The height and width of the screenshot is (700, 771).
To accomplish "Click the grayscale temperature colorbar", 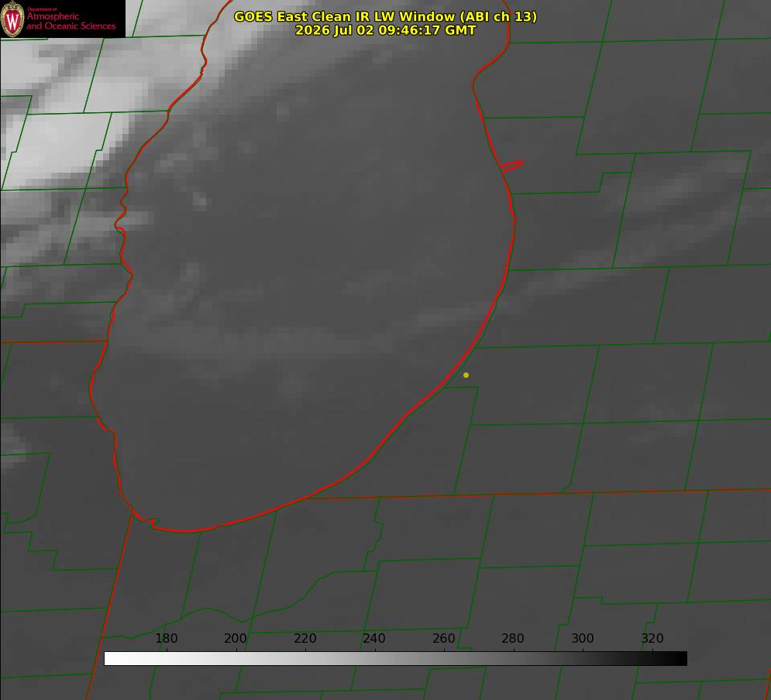I will (395, 658).
